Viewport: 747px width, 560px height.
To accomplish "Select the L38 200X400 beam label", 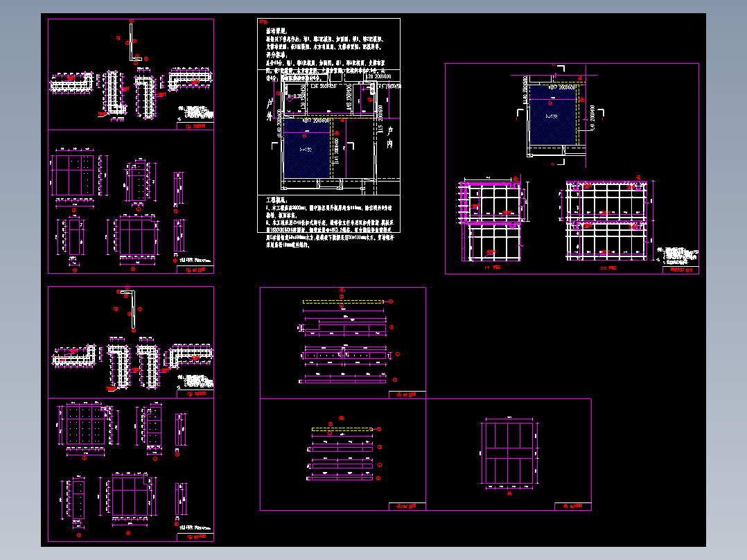I will click(x=379, y=76).
